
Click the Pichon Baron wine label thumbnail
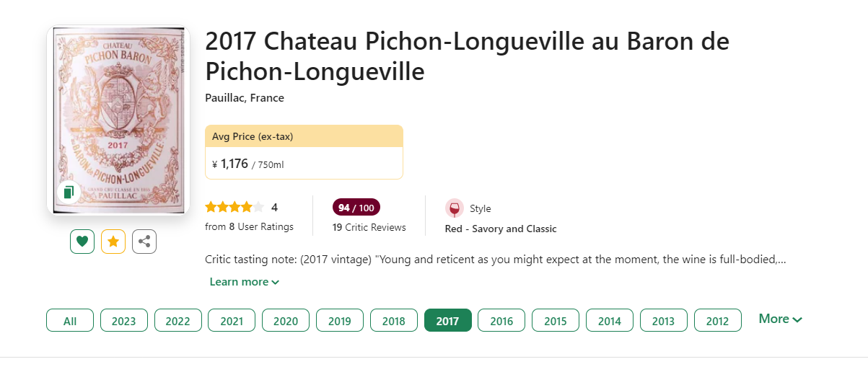click(118, 119)
